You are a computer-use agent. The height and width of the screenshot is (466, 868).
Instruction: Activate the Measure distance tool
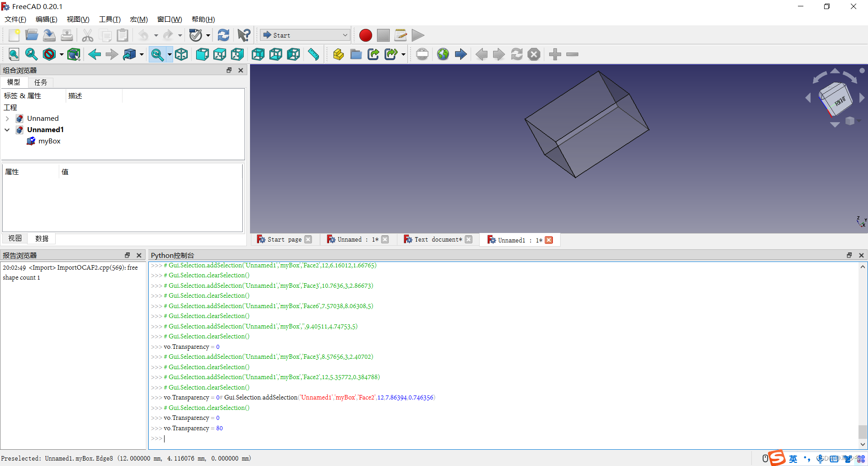coord(313,54)
